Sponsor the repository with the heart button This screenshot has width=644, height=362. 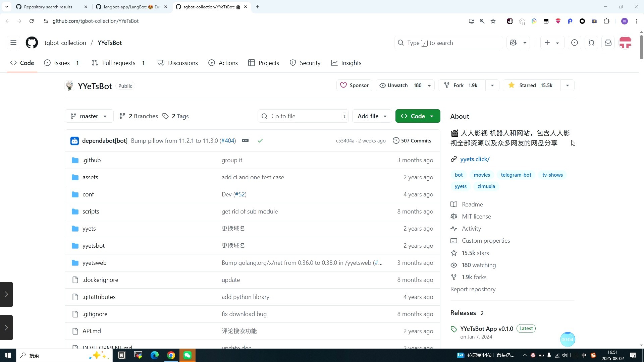(x=354, y=85)
